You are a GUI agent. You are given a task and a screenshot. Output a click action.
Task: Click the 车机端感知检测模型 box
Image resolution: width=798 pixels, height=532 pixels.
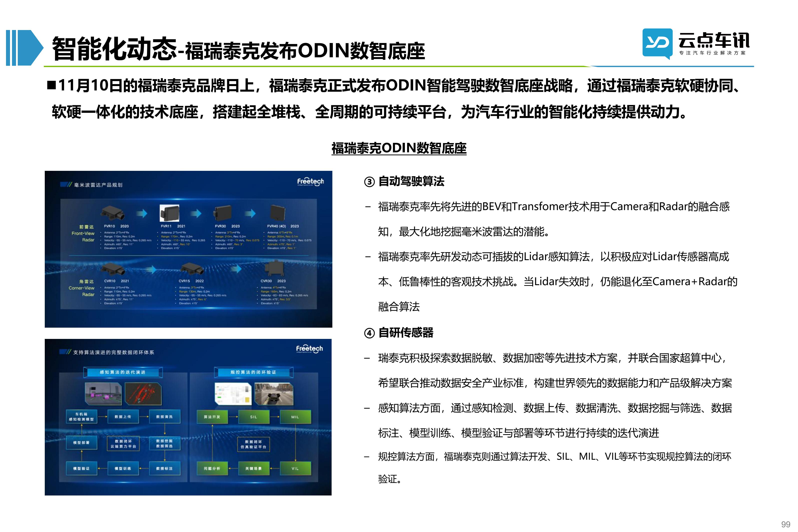point(81,417)
